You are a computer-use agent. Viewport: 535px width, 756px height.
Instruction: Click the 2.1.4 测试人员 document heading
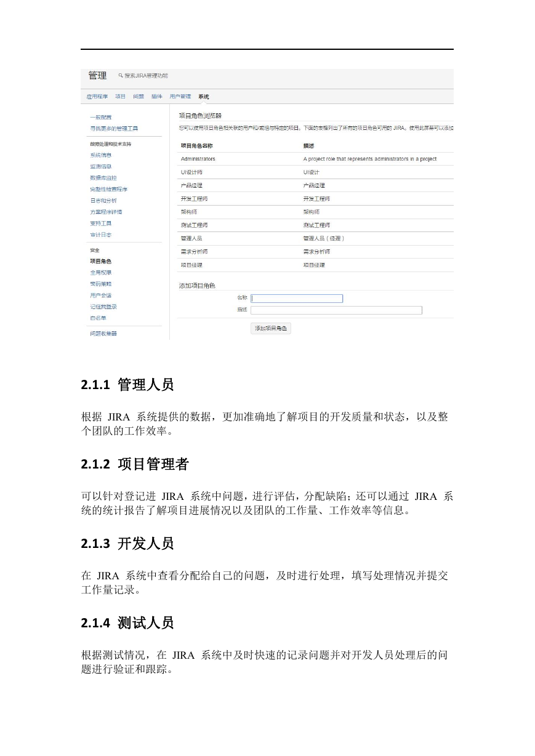point(127,623)
